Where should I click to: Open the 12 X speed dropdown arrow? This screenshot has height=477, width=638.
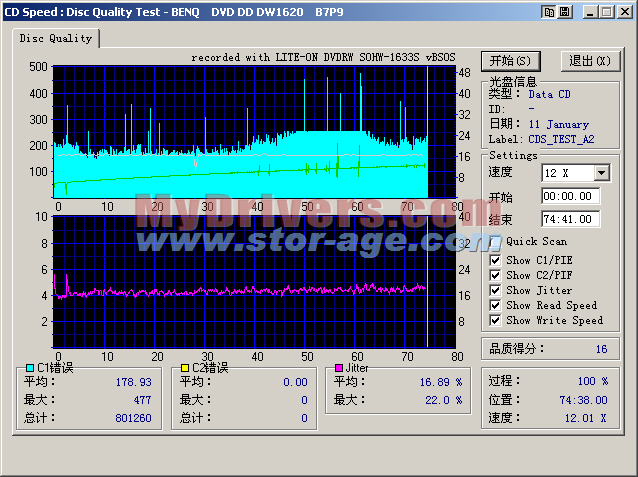click(x=600, y=173)
